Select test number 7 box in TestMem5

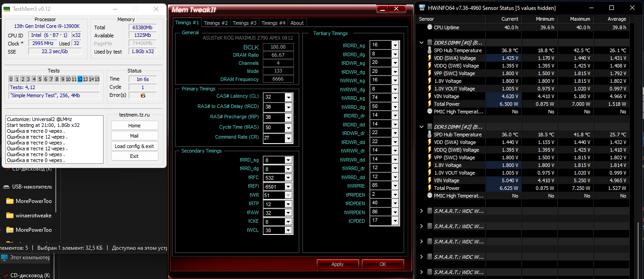[x=51, y=79]
